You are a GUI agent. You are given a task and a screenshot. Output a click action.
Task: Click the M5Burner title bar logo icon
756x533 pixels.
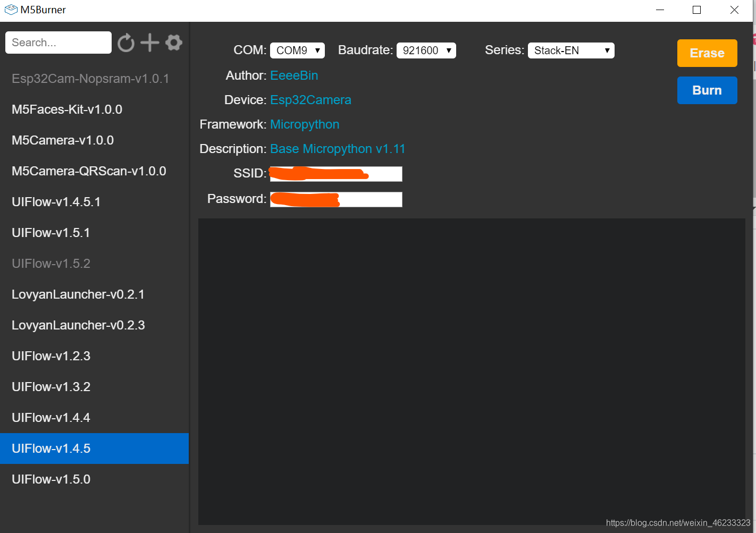pyautogui.click(x=11, y=10)
